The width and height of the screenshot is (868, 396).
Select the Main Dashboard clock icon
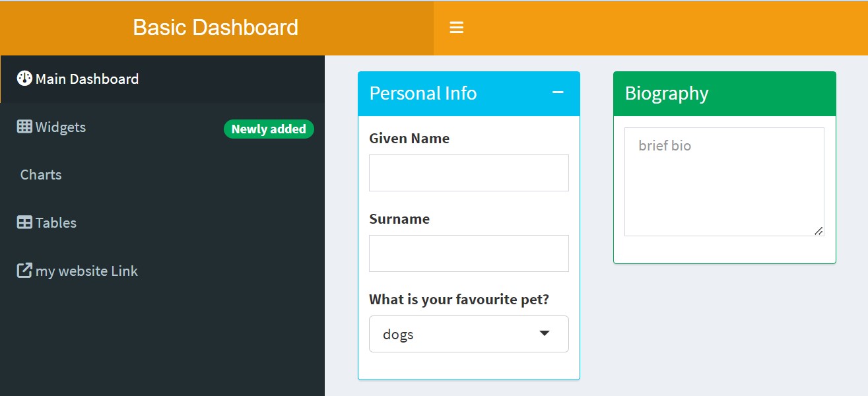coord(24,78)
